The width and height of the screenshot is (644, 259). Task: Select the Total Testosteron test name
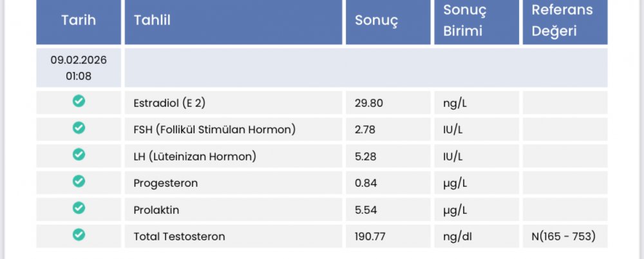[x=179, y=237]
